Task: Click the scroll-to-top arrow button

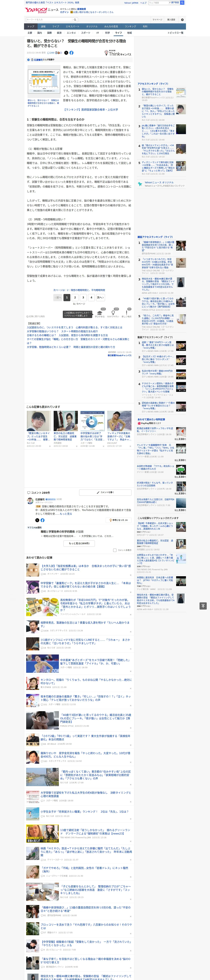Action: coord(203,606)
